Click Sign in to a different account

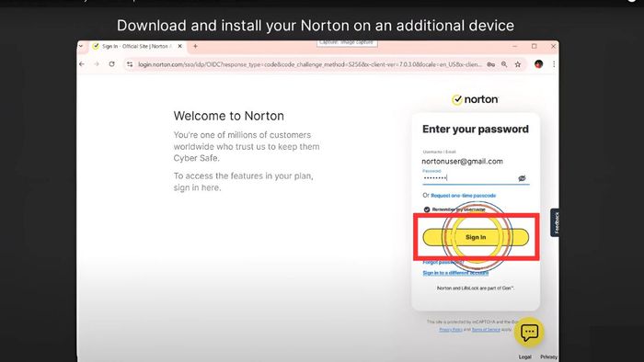coord(455,273)
